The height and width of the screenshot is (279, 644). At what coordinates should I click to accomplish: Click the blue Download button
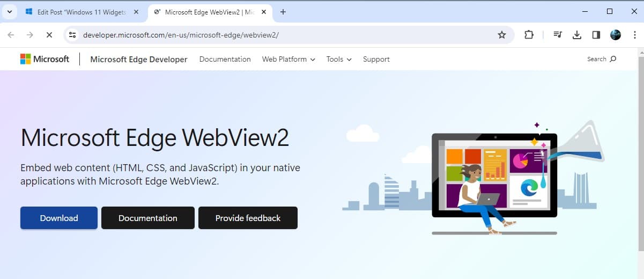(x=59, y=218)
